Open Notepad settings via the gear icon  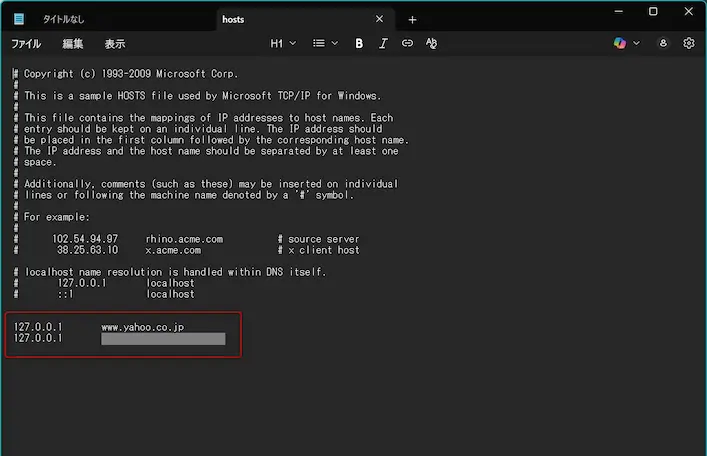[689, 44]
